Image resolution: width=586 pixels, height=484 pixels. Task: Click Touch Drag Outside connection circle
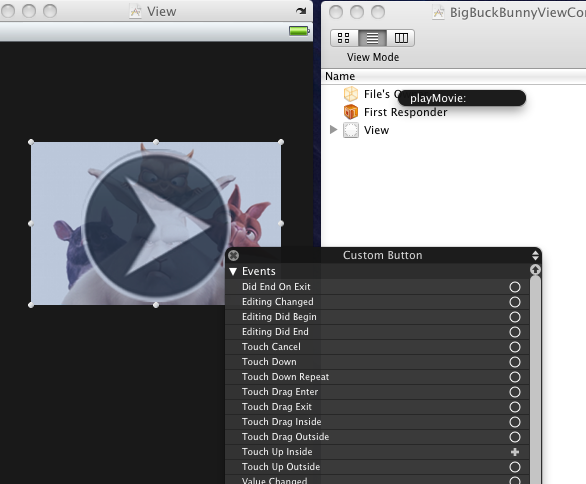click(515, 437)
